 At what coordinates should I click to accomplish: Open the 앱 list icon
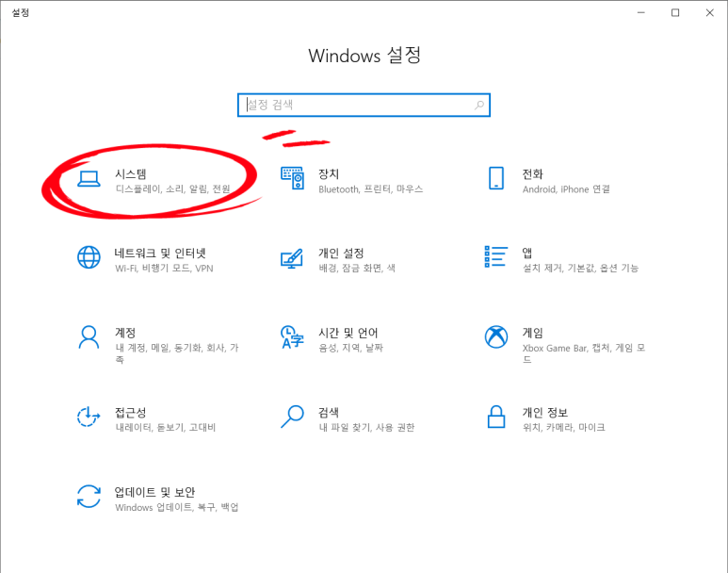[496, 256]
